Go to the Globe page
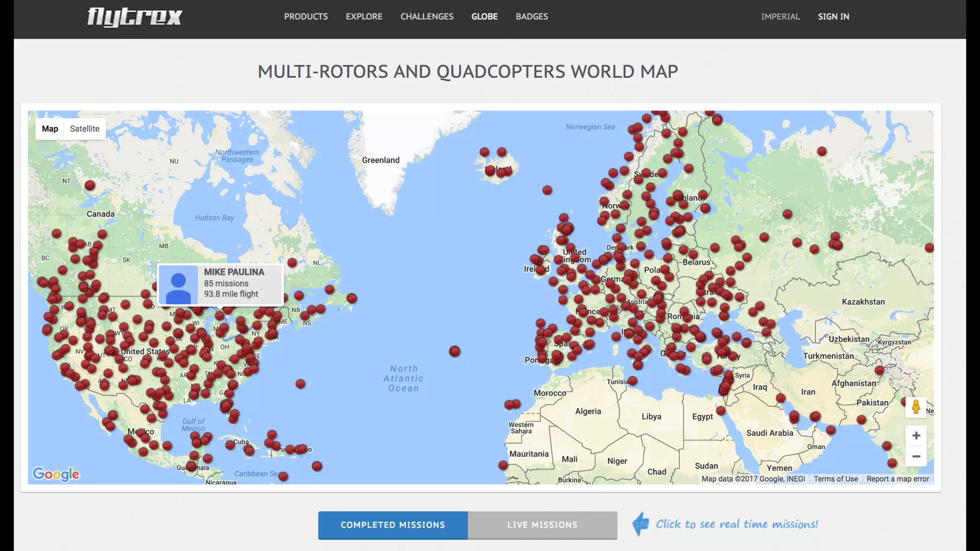980x551 pixels. click(484, 16)
